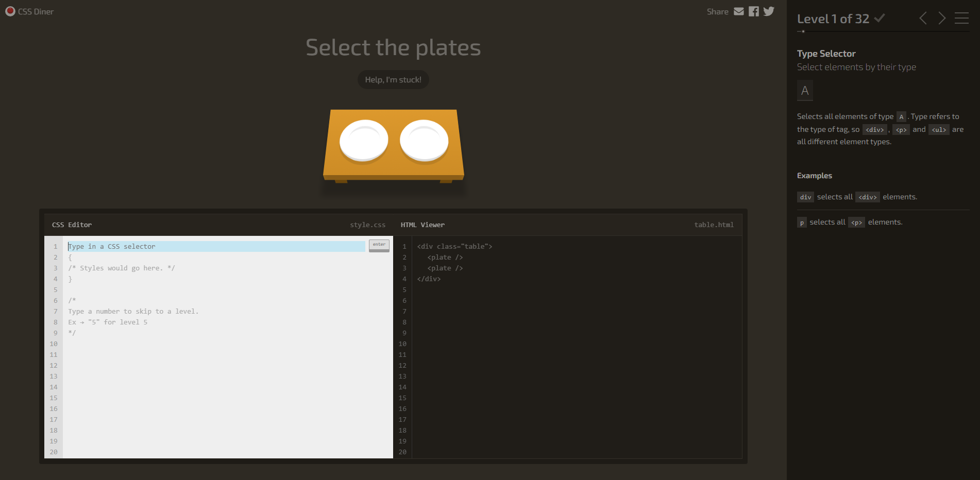
Task: Share CSS Diner on Twitter
Action: tap(769, 11)
